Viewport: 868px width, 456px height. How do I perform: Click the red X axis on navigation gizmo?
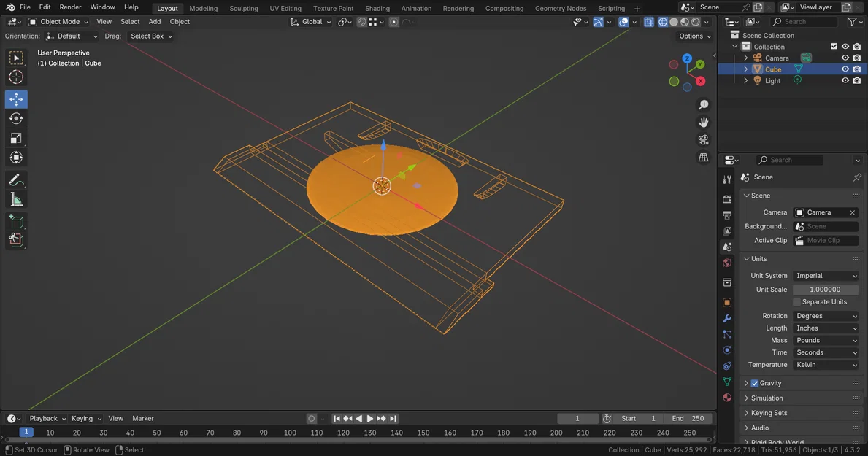pyautogui.click(x=700, y=81)
